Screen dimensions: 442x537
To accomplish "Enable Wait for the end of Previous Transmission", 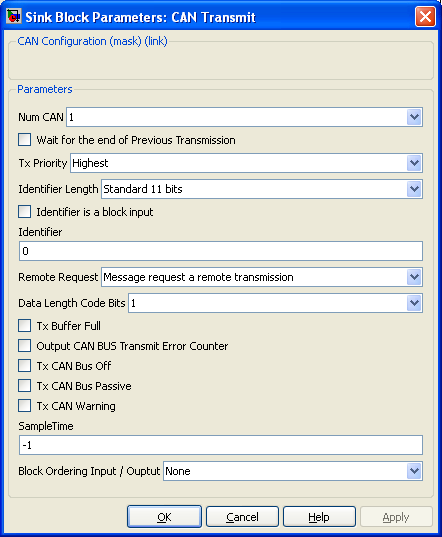I will click(24, 140).
